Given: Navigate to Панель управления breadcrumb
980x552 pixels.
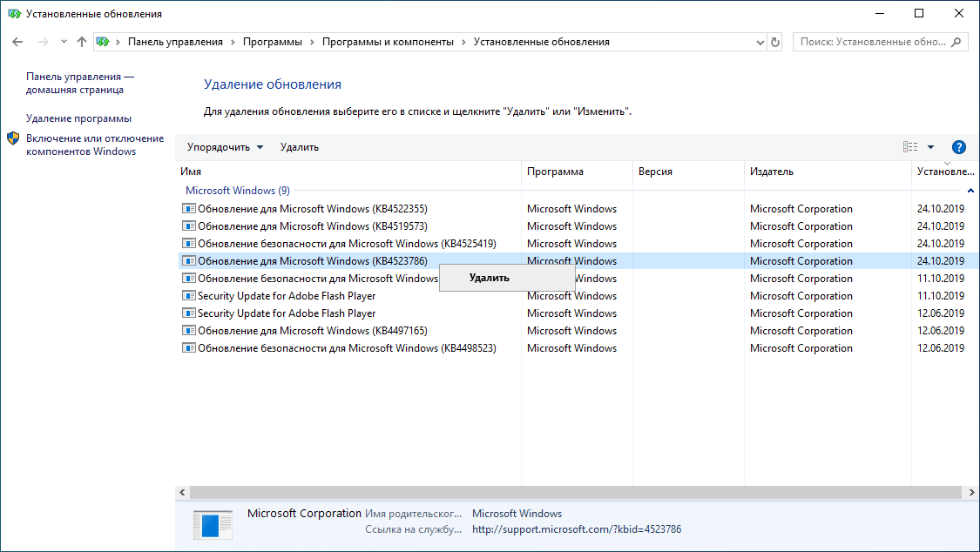Looking at the screenshot, I should click(175, 42).
